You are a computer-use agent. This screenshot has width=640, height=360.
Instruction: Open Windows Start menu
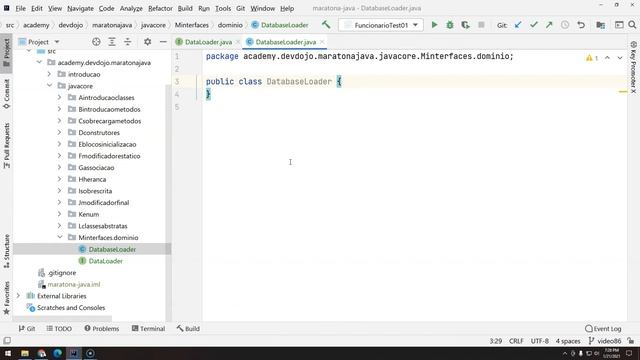[x=8, y=353]
